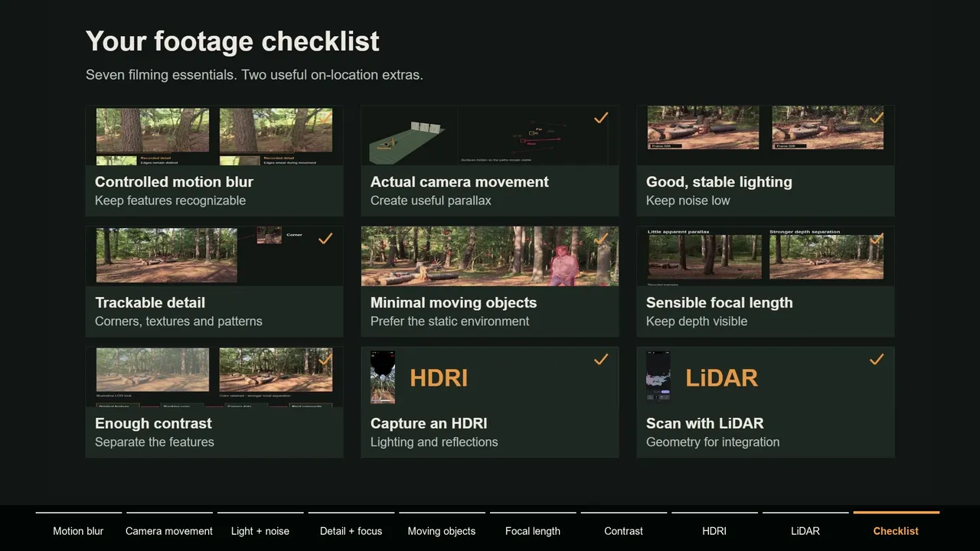Toggle checkmark on Capture an HDRI card
Image resolution: width=980 pixels, height=551 pixels.
pos(601,359)
